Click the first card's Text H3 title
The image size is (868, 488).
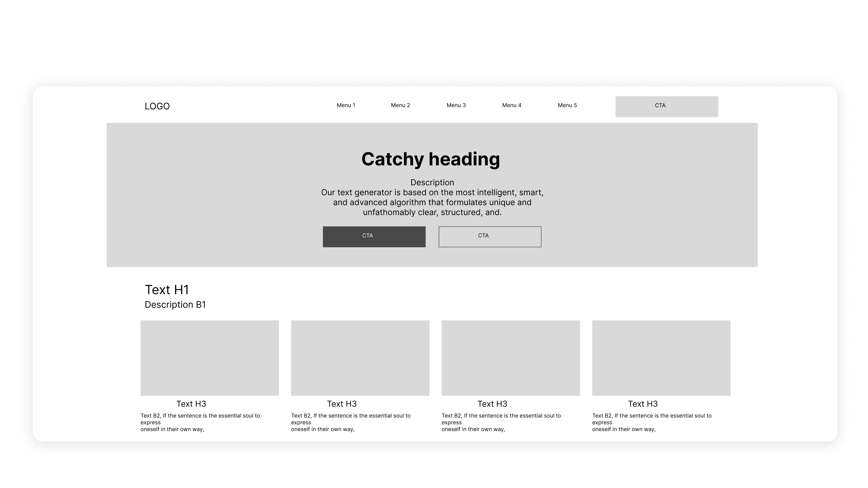coord(191,404)
